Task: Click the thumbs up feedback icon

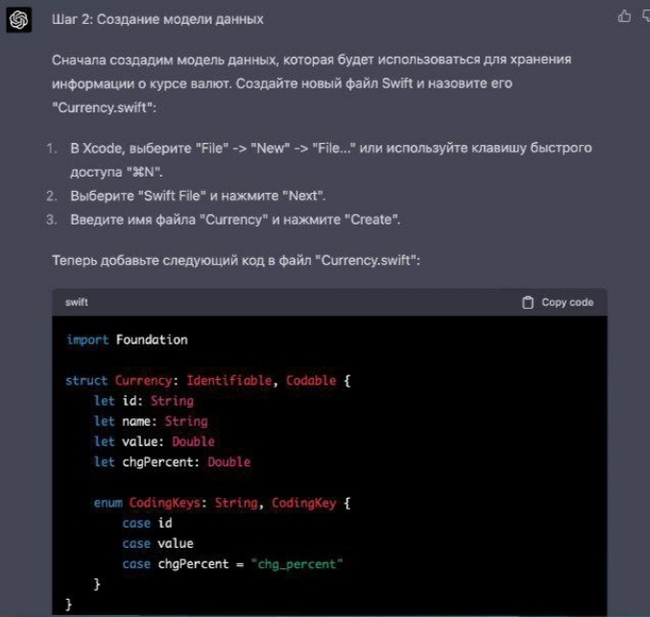Action: tap(625, 16)
